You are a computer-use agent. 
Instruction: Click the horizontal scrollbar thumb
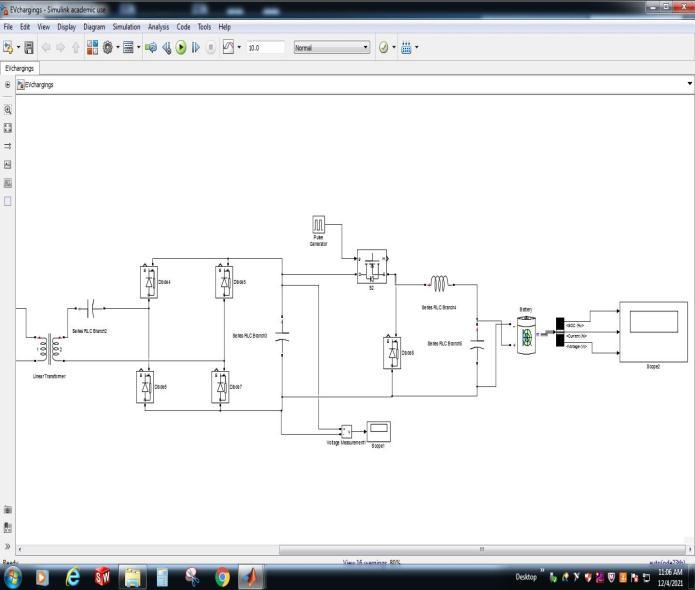pyautogui.click(x=482, y=550)
